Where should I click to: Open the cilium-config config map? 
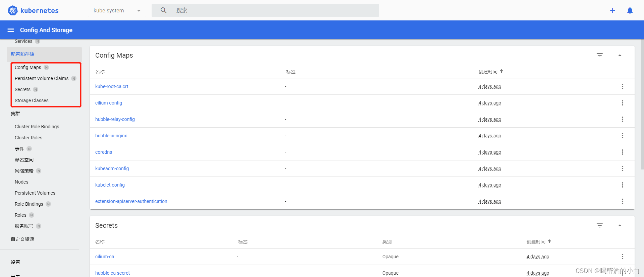pyautogui.click(x=109, y=103)
